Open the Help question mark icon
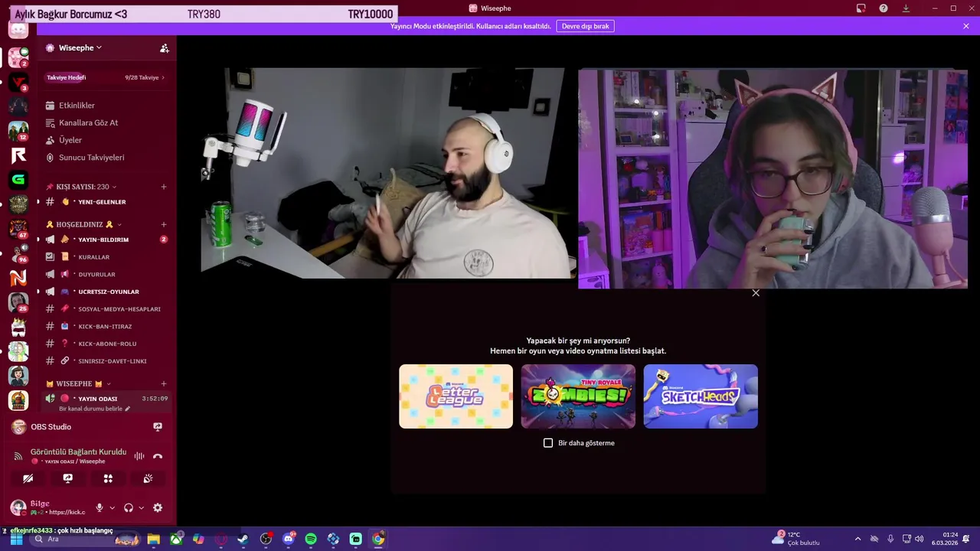Screen dimensions: 980x551 tap(884, 8)
